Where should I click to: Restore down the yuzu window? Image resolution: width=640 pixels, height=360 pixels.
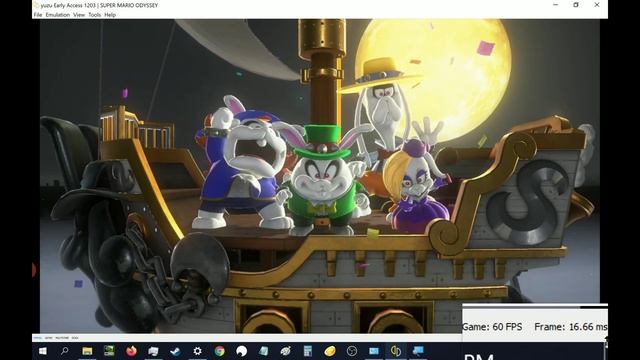pos(576,5)
